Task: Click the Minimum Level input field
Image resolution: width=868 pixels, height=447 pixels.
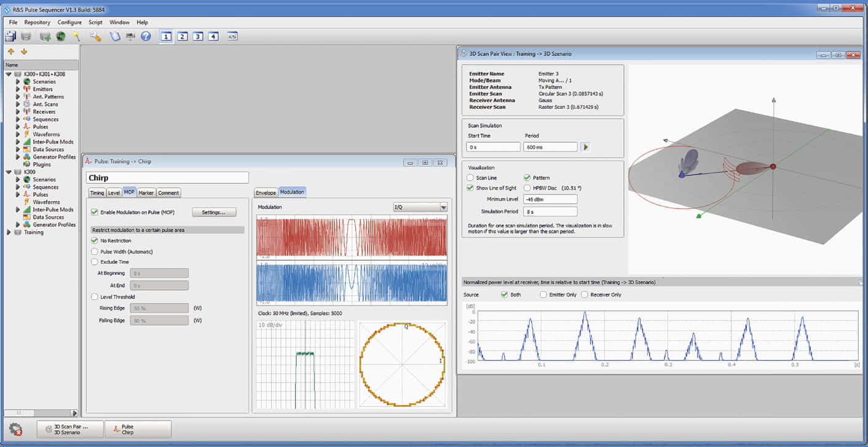Action: 550,199
